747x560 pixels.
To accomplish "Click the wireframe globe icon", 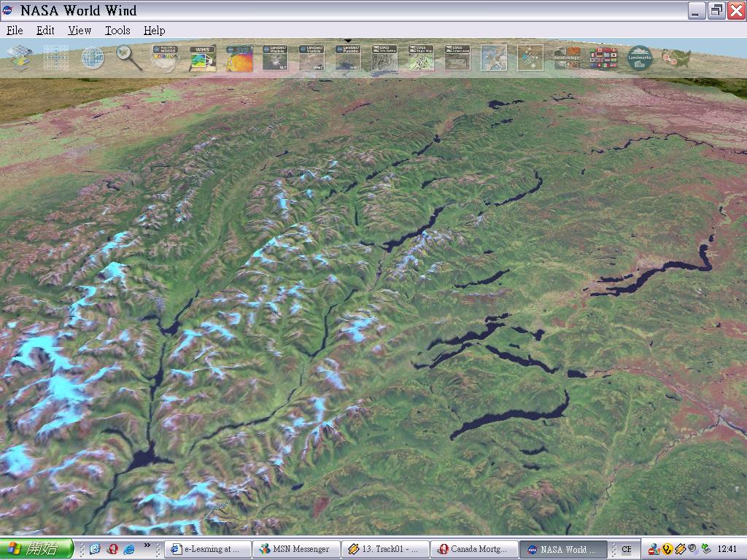I will 93,58.
